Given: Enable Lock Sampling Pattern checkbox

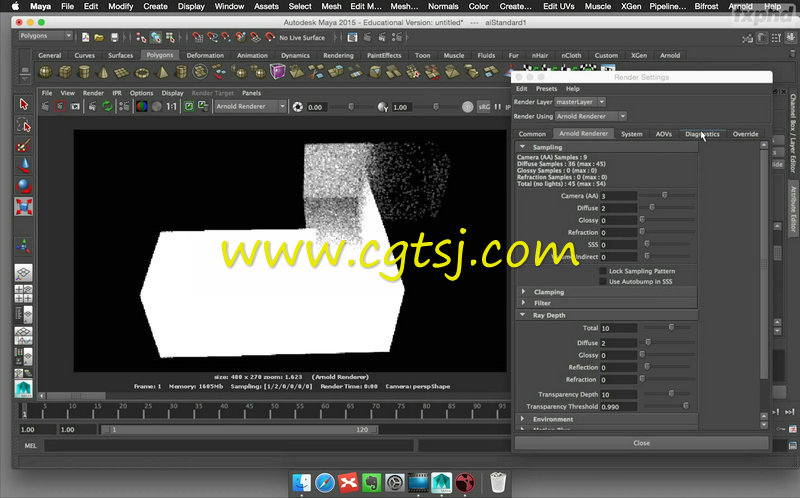Looking at the screenshot, I should click(x=603, y=271).
